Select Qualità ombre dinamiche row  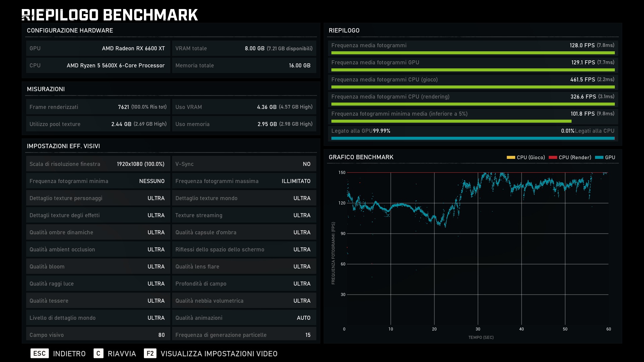(x=98, y=232)
